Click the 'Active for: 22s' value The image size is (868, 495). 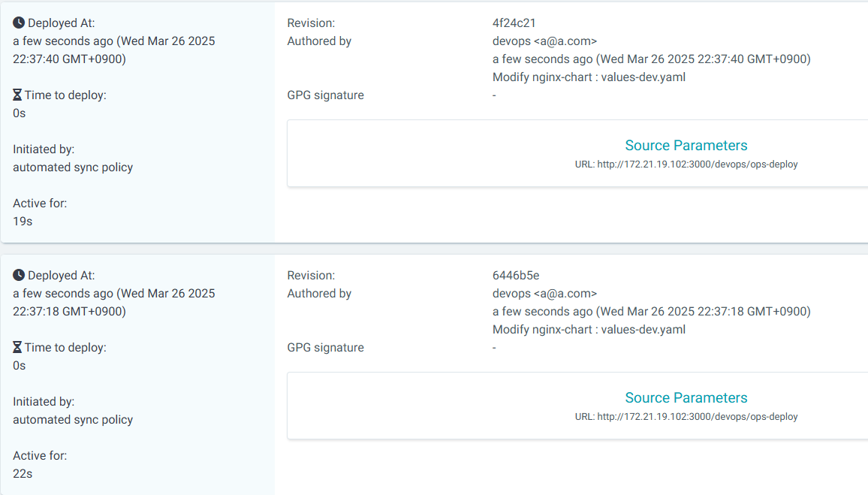tap(23, 474)
